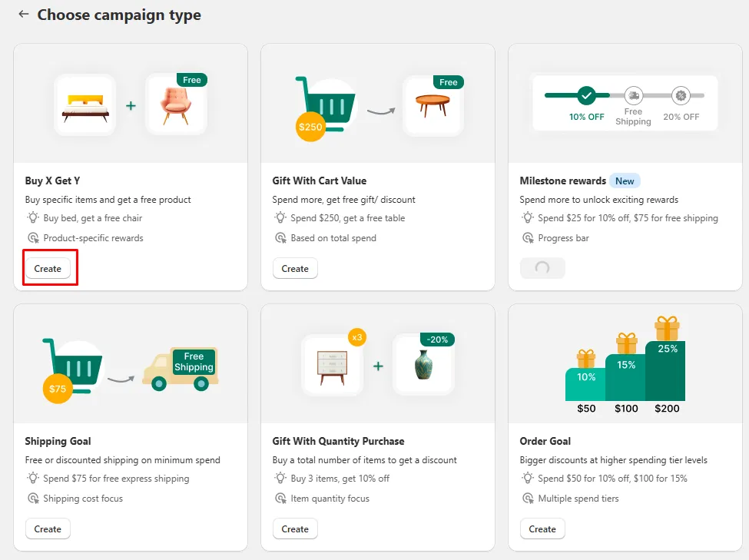Click the $200 tier 25% gift bar
Screen dimensions: 749x560
pyautogui.click(x=665, y=369)
